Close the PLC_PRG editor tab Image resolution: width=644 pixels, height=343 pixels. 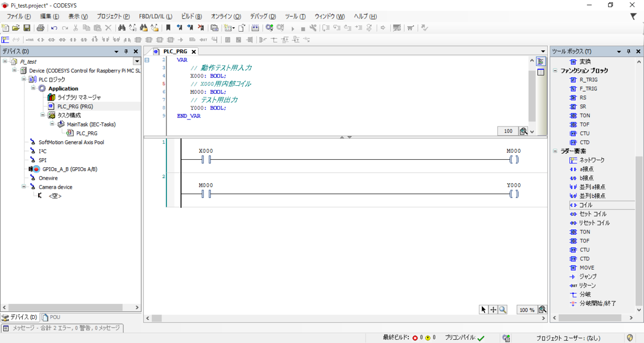point(194,52)
